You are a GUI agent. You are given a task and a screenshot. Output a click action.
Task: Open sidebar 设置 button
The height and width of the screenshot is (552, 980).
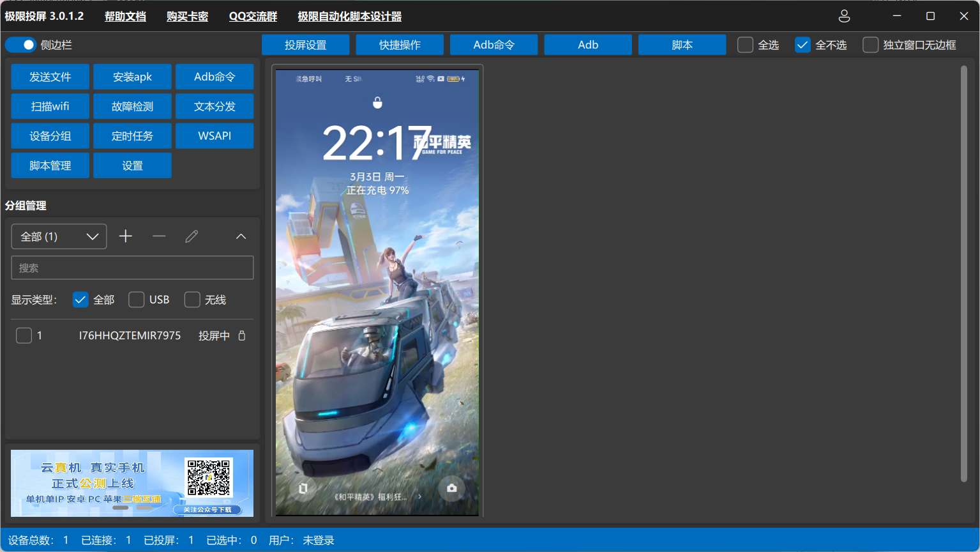[x=132, y=165]
